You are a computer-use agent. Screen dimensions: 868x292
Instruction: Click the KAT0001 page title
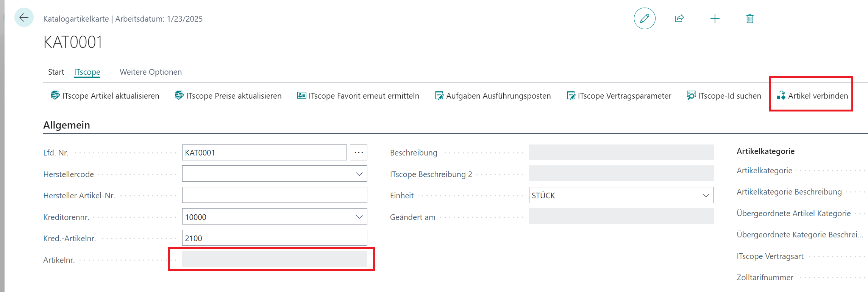73,42
